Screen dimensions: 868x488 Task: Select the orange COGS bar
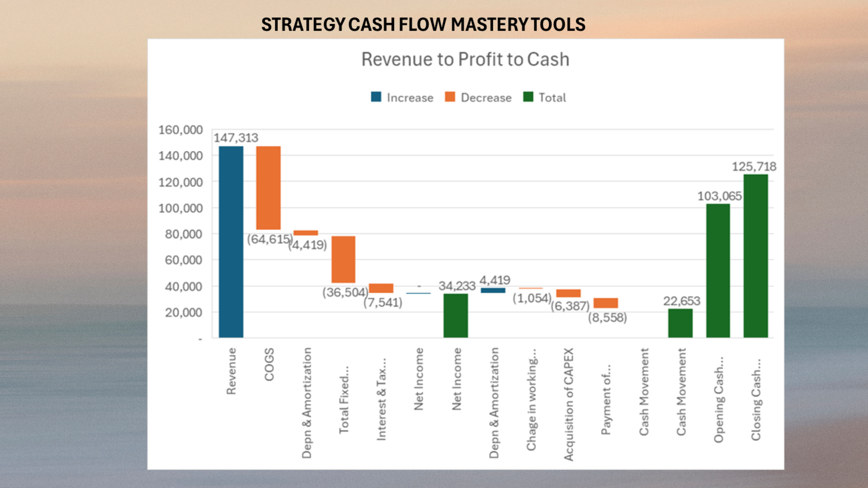[268, 188]
